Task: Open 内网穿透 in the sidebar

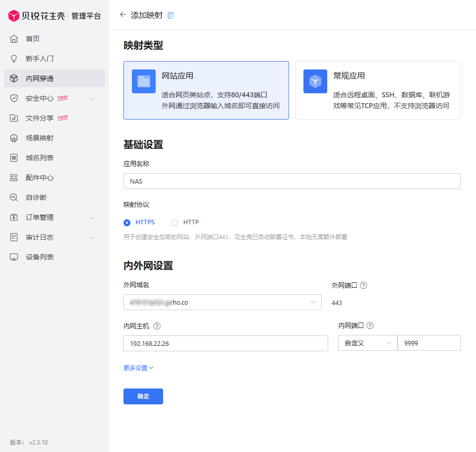Action: [55, 78]
